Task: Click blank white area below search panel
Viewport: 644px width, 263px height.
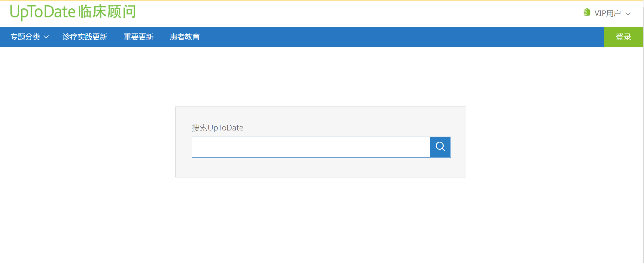Action: pyautogui.click(x=321, y=220)
